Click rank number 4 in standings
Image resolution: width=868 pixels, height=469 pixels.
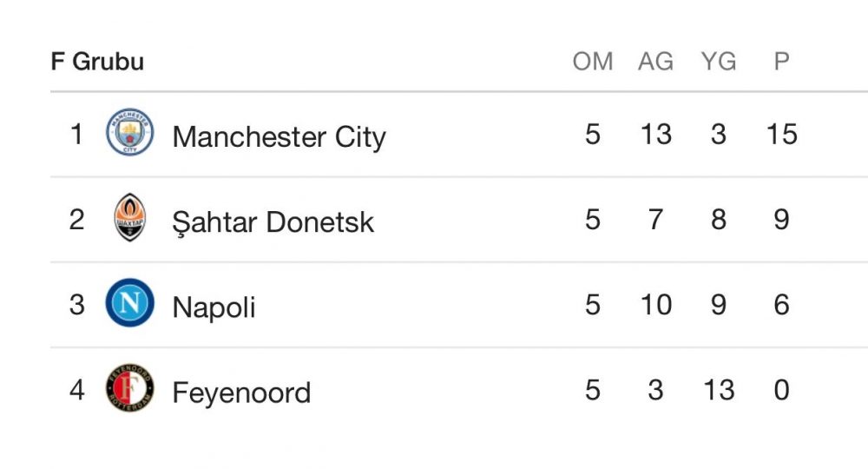(77, 390)
